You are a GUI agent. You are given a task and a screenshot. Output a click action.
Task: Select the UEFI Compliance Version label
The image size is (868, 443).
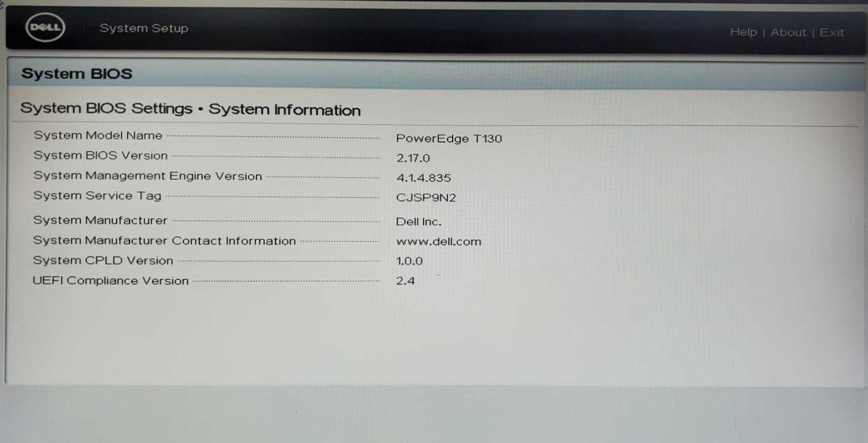(111, 281)
